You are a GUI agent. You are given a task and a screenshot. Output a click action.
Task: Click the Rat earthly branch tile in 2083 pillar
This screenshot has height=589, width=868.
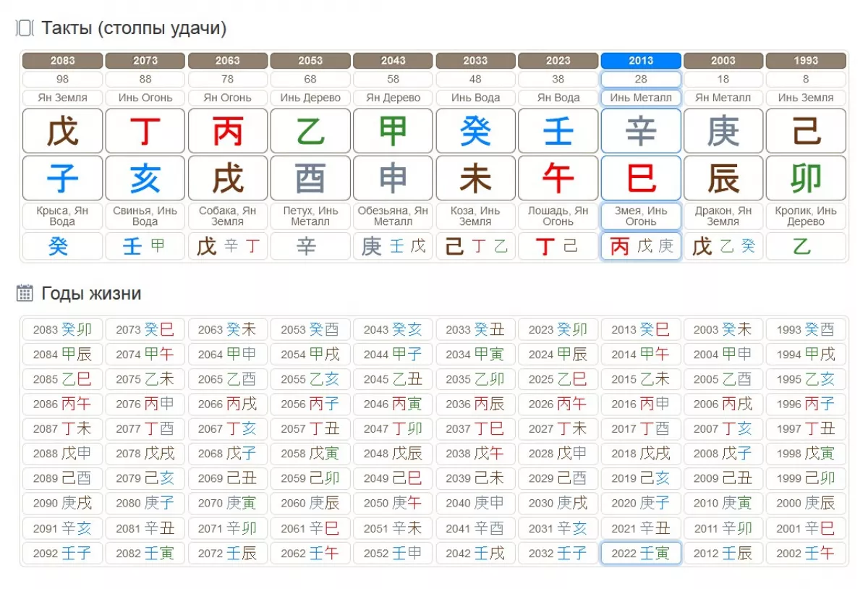(x=63, y=178)
